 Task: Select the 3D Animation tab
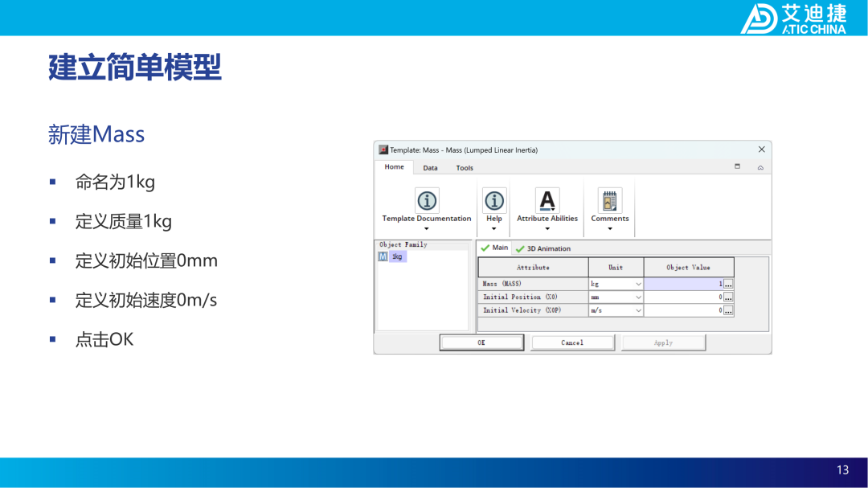543,248
